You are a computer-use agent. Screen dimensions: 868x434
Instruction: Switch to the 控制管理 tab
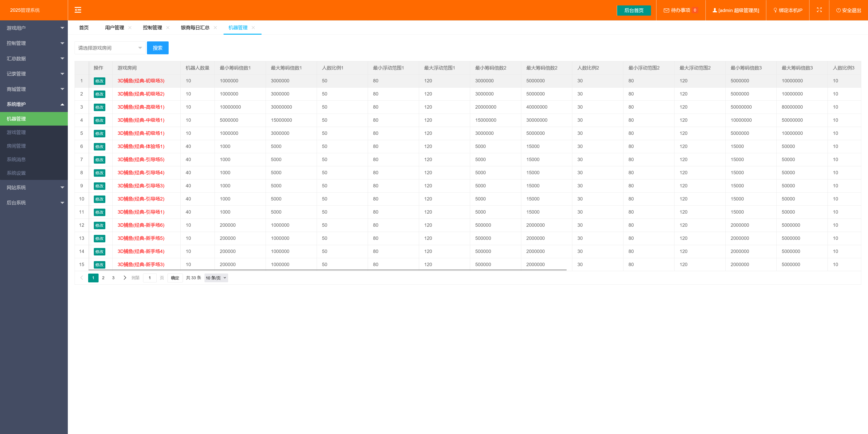point(152,28)
